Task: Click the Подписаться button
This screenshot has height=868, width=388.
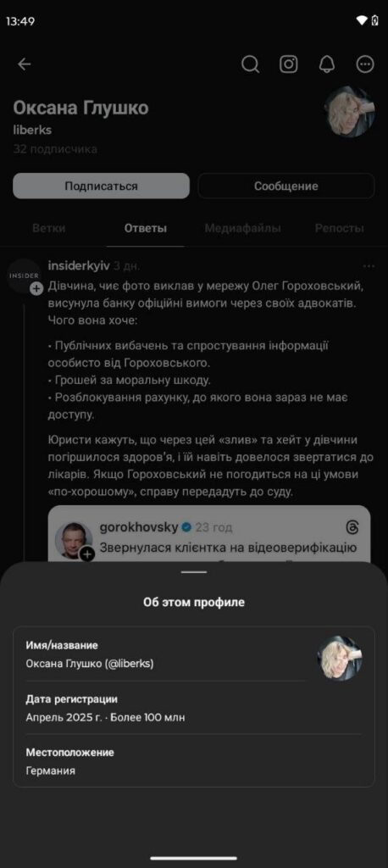Action: [x=102, y=186]
